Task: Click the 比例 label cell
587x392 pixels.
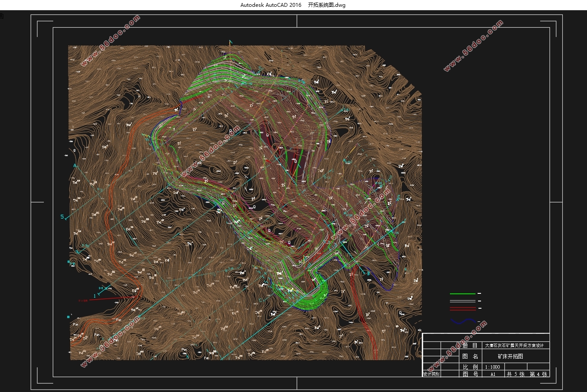Action: [x=470, y=367]
